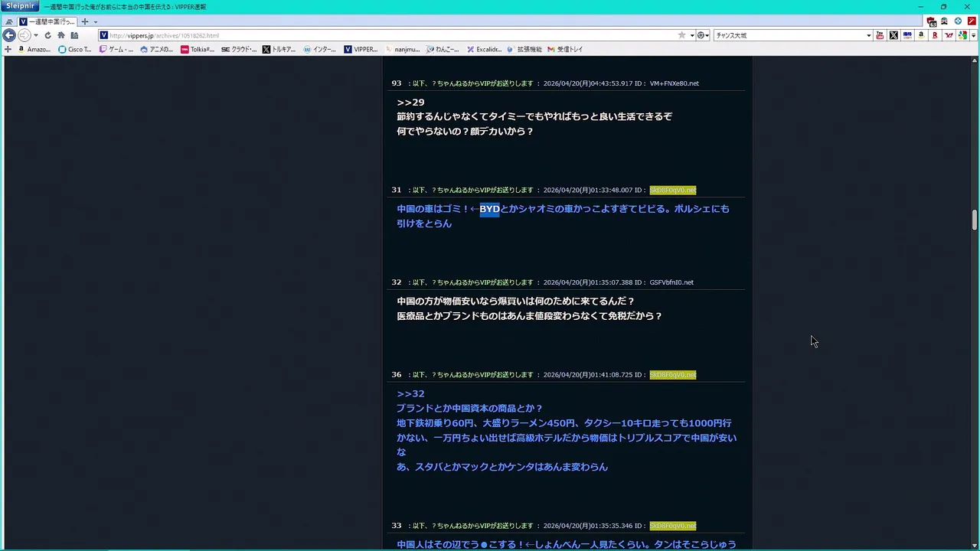Click highlighted ID on post 31
Image resolution: width=980 pixels, height=551 pixels.
pyautogui.click(x=673, y=190)
